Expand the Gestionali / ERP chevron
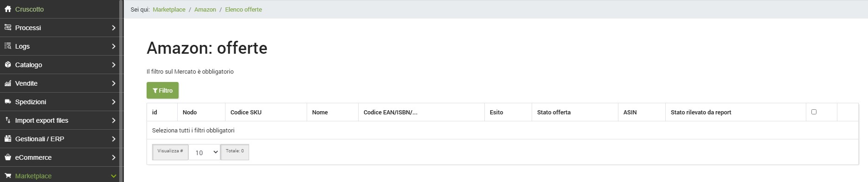 tap(114, 139)
